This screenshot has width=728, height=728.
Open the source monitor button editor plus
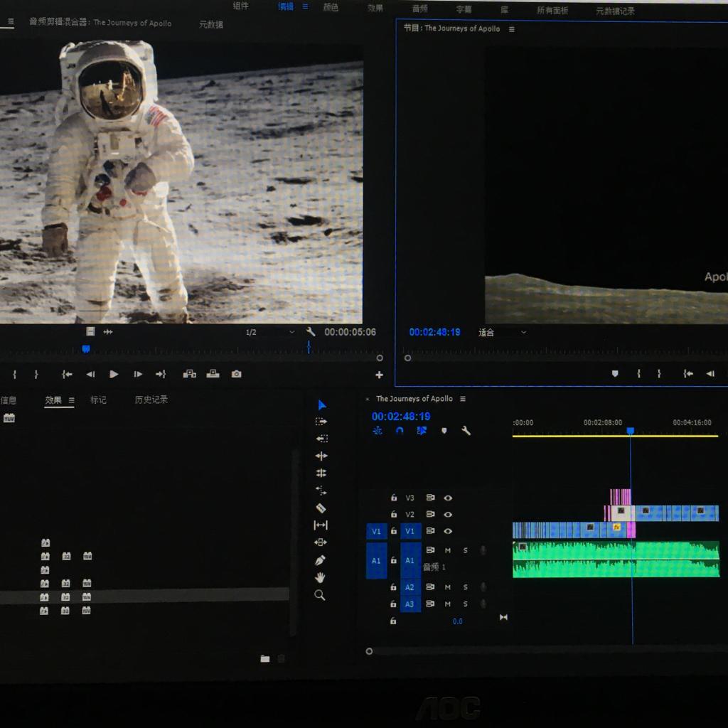click(x=380, y=375)
